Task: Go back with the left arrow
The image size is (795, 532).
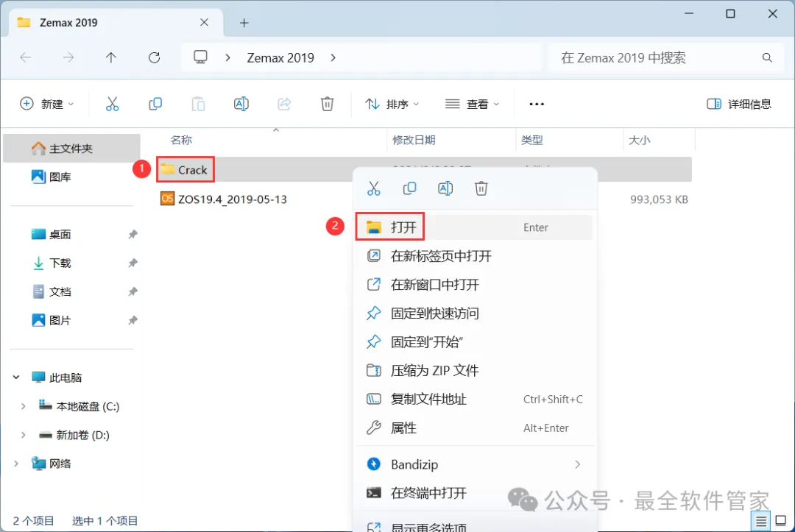Action: click(x=25, y=57)
